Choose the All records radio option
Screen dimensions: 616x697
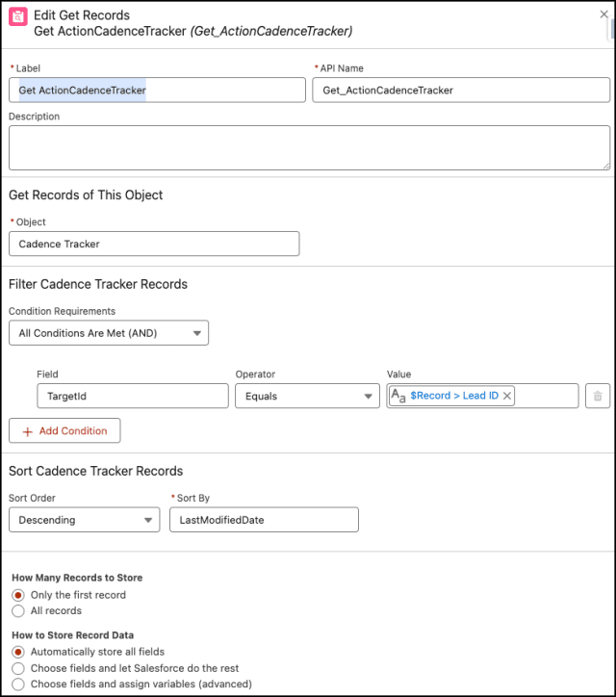(x=18, y=610)
